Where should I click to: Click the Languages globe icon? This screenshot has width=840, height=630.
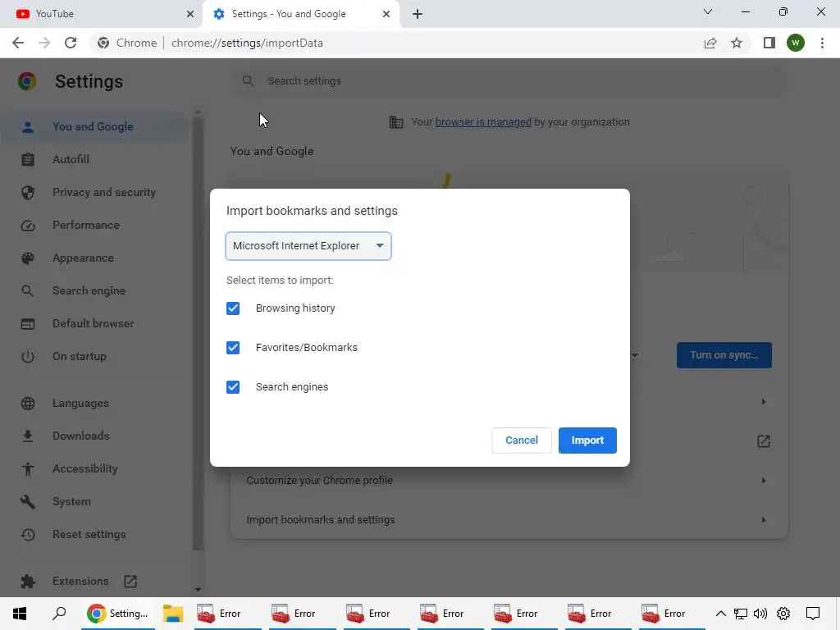tap(27, 404)
